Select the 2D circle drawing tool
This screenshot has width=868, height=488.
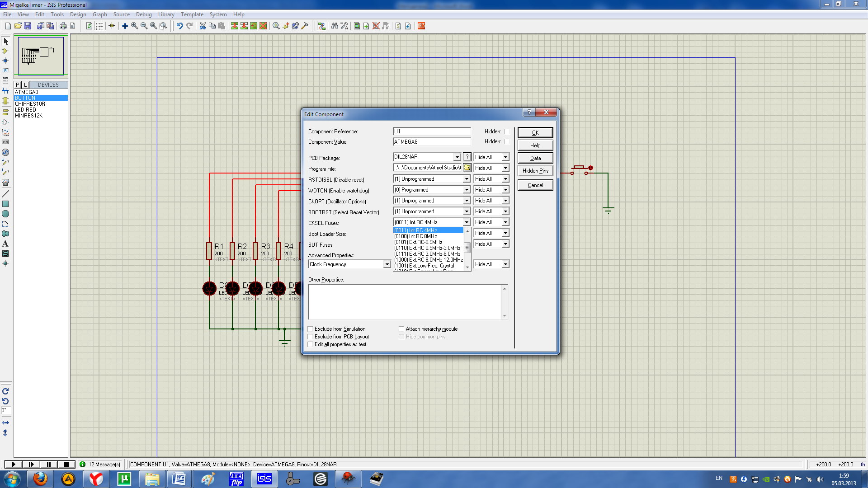(5, 214)
